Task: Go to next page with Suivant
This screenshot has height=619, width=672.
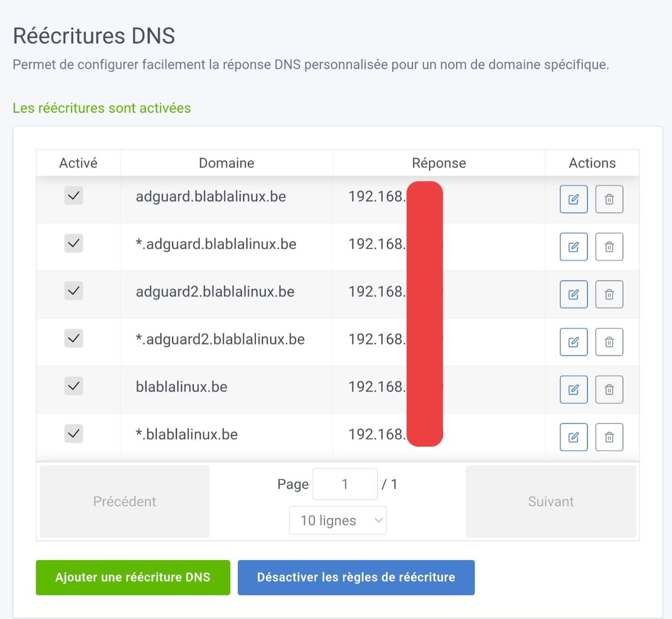Action: tap(550, 501)
